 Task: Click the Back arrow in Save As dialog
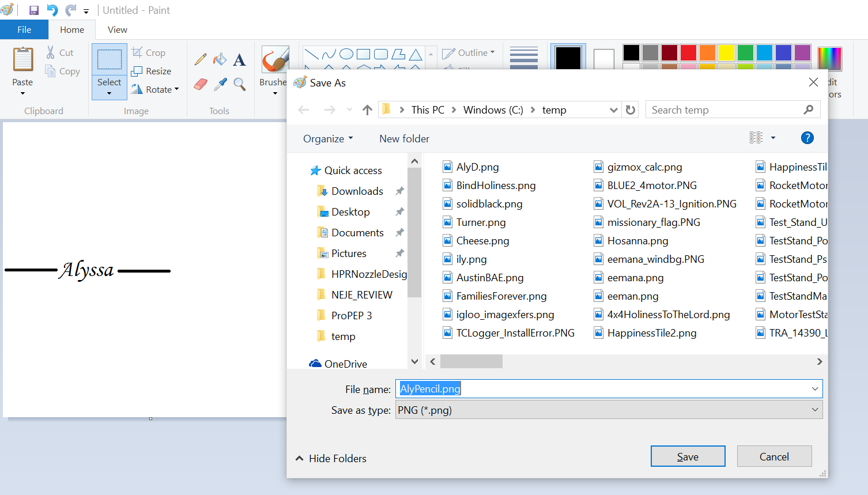(304, 109)
